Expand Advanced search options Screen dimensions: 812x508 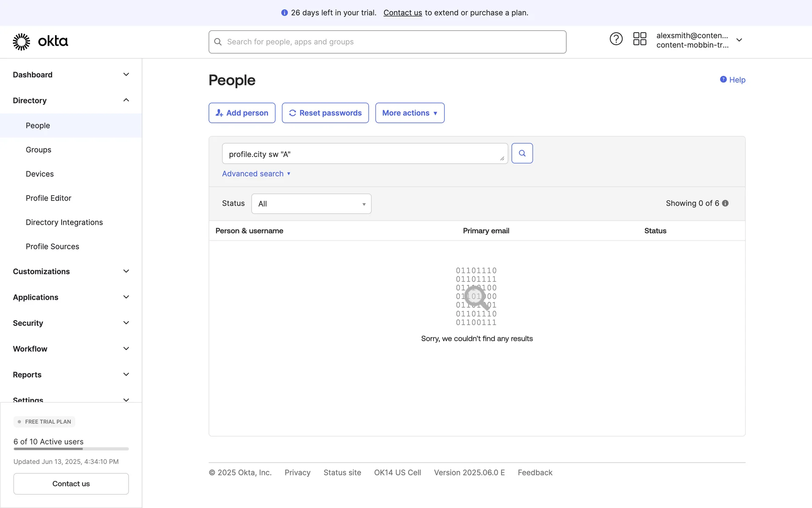point(256,174)
